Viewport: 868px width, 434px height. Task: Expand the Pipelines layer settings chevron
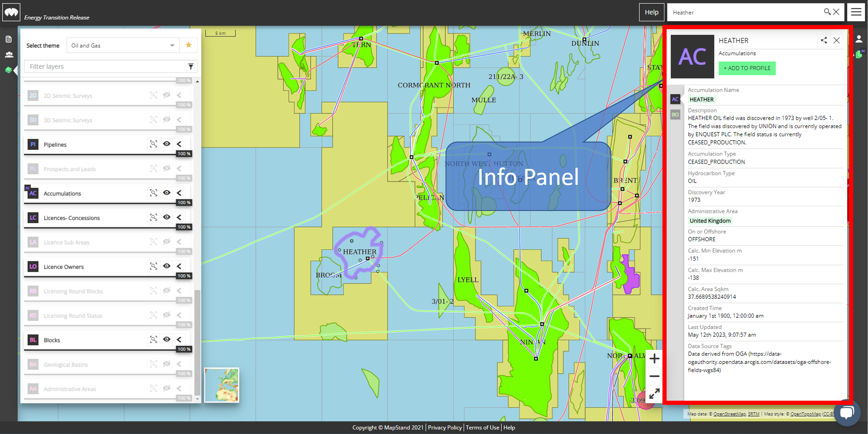[x=179, y=144]
